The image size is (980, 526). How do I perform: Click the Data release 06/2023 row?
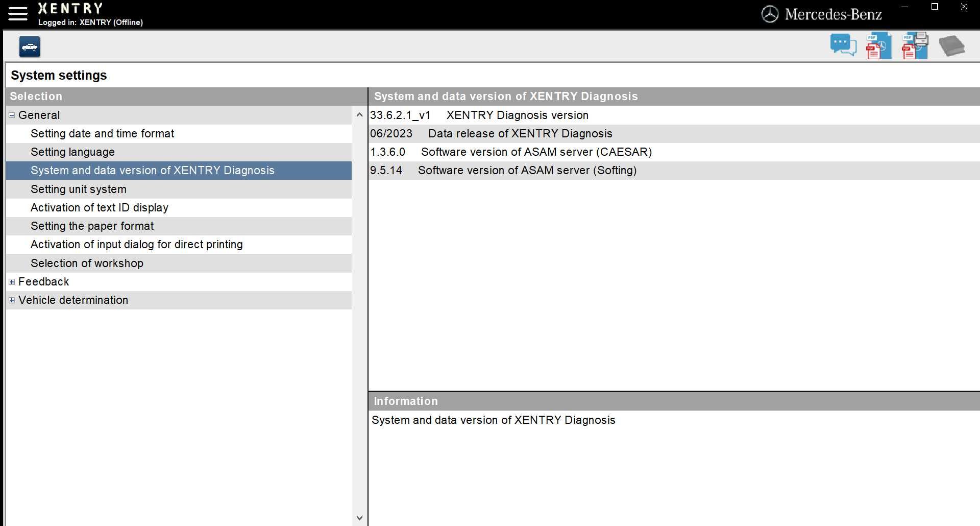pyautogui.click(x=674, y=134)
